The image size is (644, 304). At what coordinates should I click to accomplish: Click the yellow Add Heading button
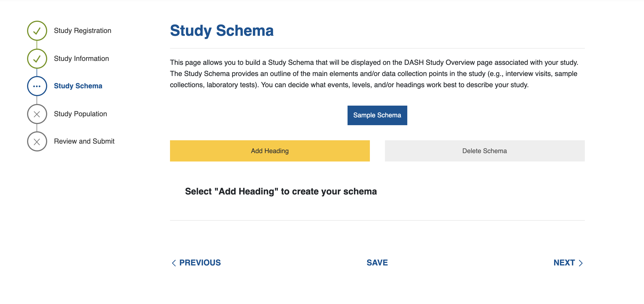270,151
